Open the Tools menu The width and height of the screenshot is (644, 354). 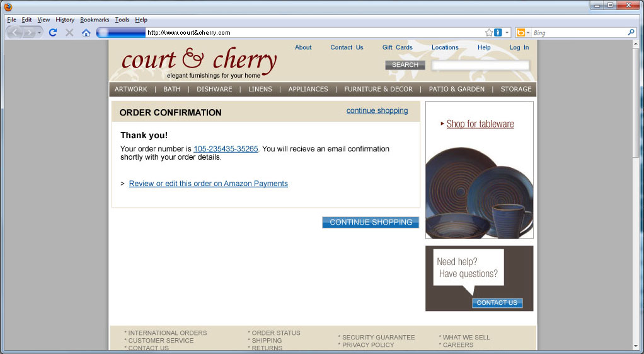tap(122, 20)
